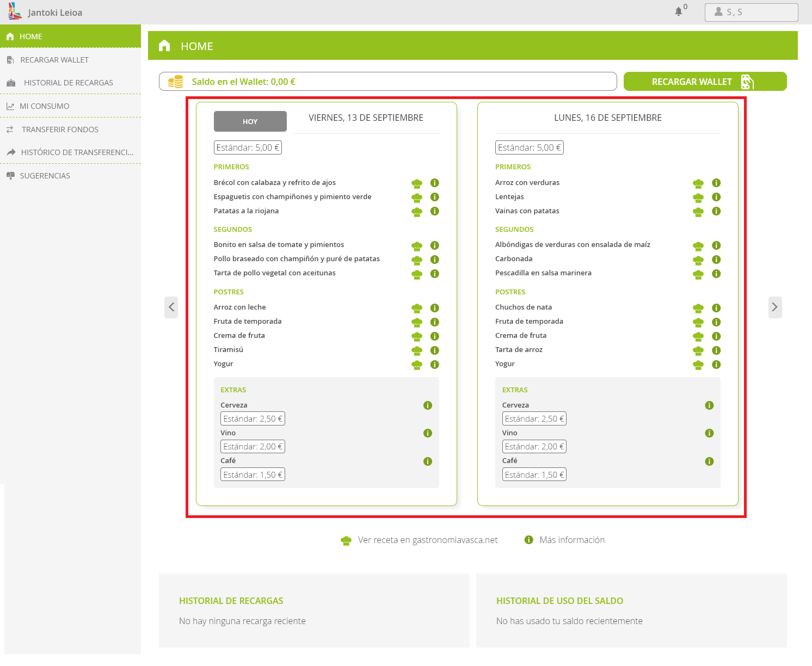Open Recargar Wallet in sidebar

tap(54, 60)
